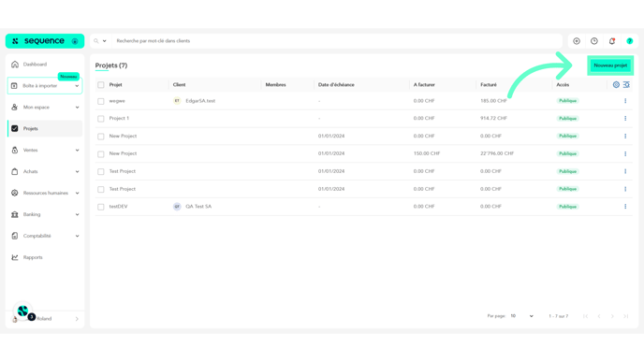Click the Sequence logo collapse icon
The image size is (644, 362).
75,41
